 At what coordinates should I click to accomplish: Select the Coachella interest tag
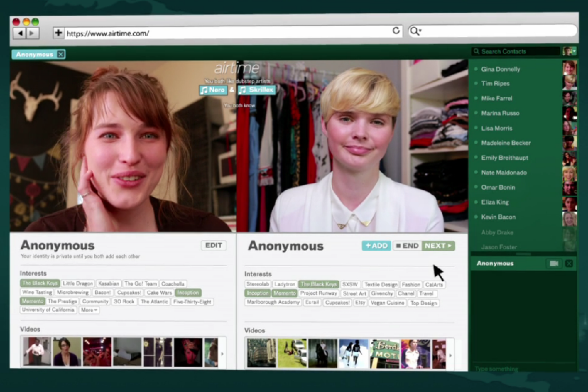point(173,284)
